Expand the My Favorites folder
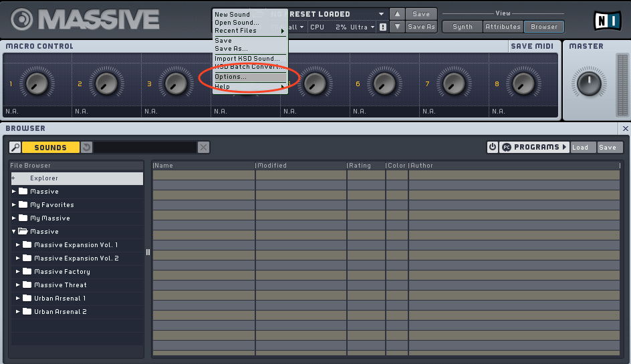 [14, 205]
